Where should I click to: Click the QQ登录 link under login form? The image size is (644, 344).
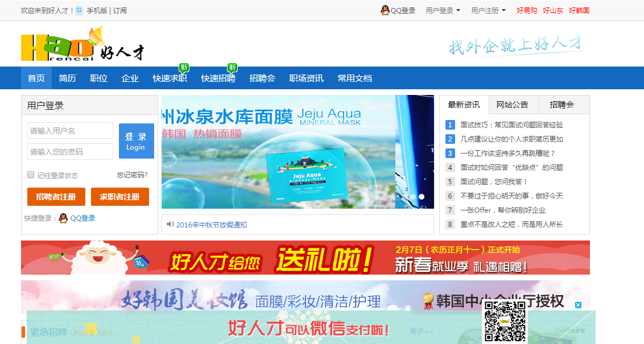click(x=82, y=218)
